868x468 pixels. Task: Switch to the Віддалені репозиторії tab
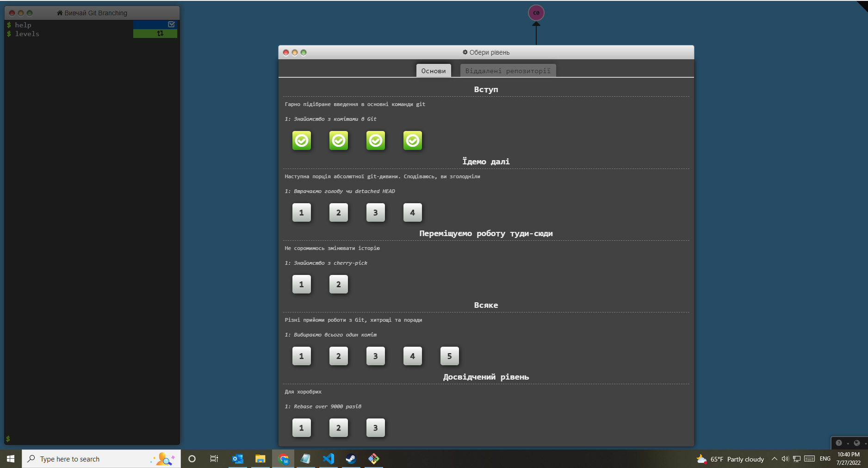pos(508,70)
